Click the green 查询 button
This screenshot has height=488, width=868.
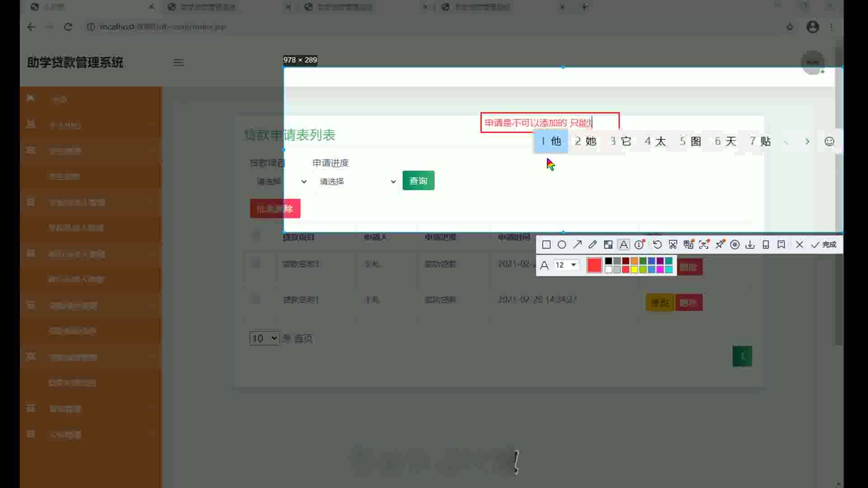click(x=418, y=181)
